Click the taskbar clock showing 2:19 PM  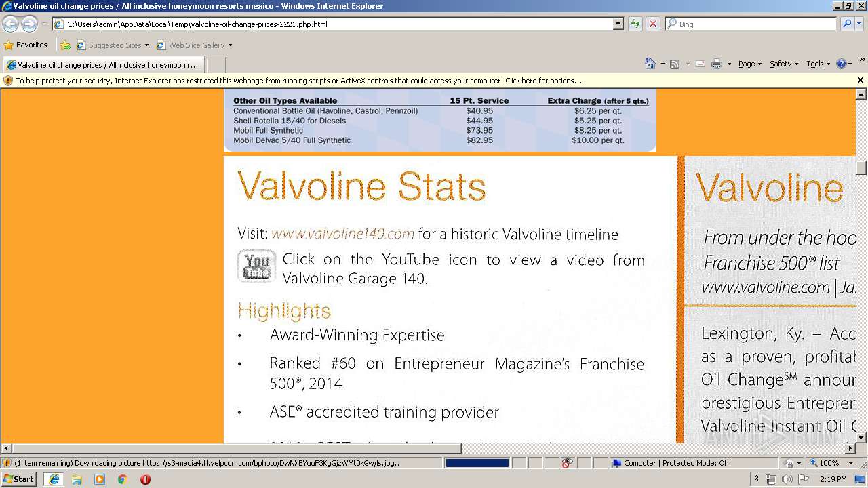tap(833, 479)
